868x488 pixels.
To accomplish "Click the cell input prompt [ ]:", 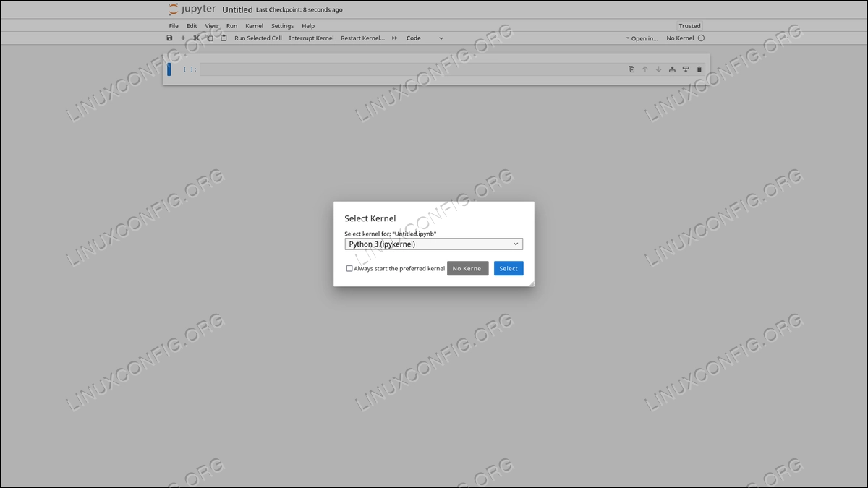I will [190, 69].
